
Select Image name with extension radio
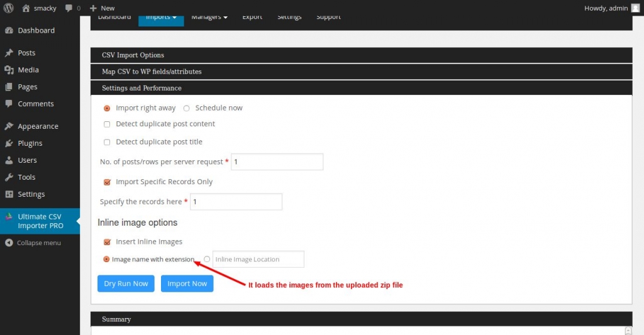point(106,260)
